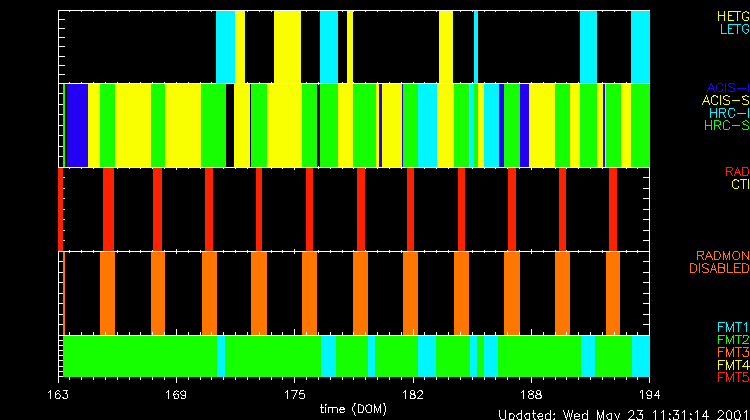
Task: Click the HETG legend label
Action: tap(732, 17)
